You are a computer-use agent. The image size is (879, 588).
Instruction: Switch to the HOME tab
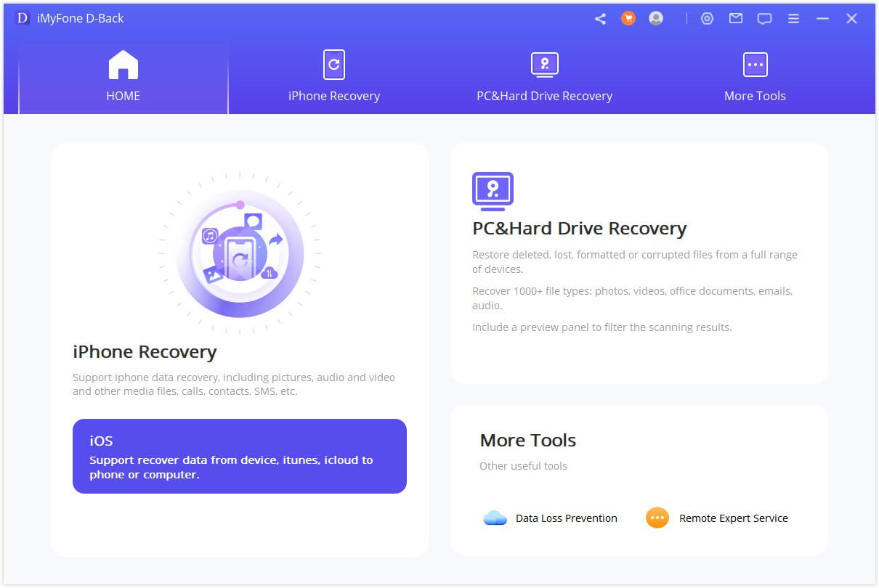tap(123, 78)
